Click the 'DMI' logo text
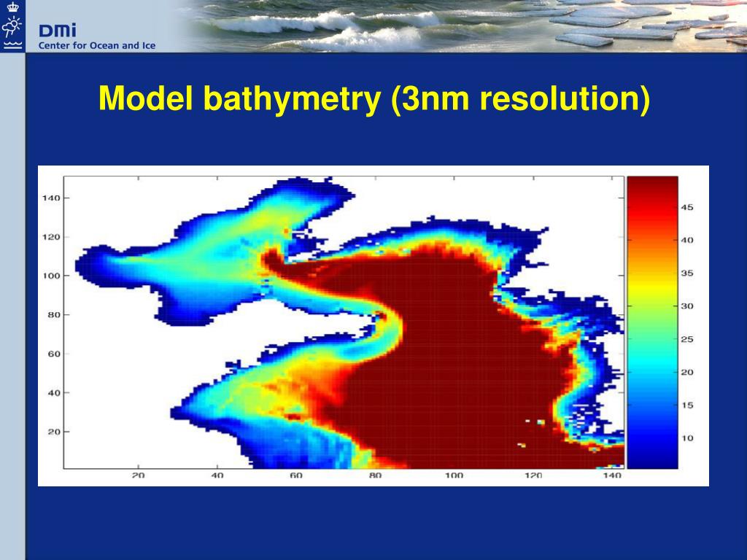The image size is (747, 560). tap(58, 31)
